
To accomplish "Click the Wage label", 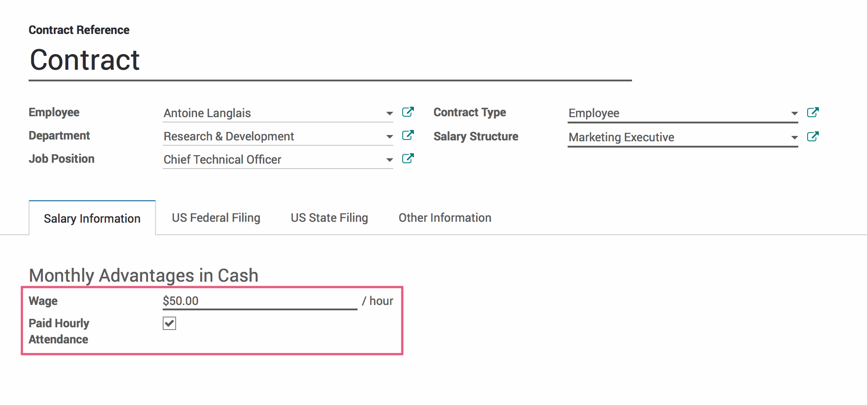I will tap(43, 301).
